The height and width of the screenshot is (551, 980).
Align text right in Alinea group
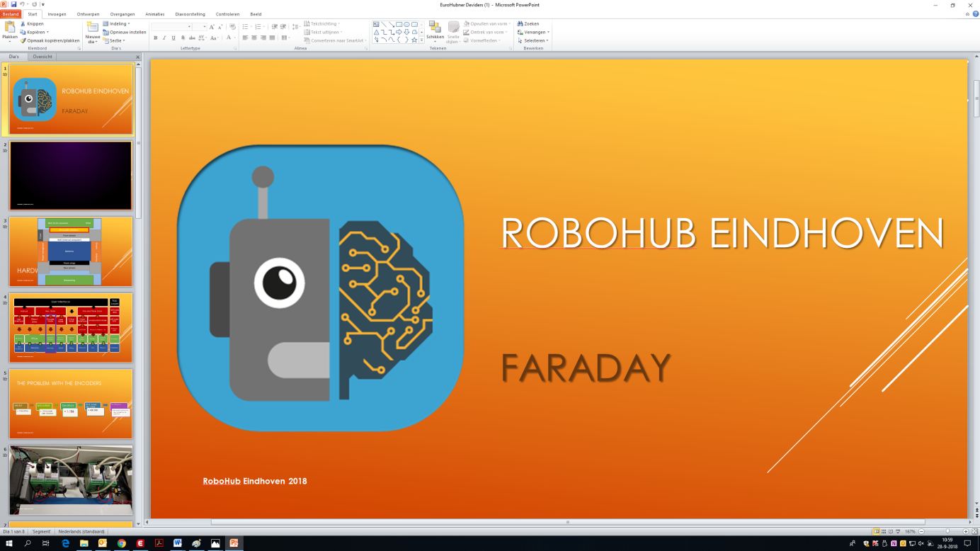pos(263,38)
